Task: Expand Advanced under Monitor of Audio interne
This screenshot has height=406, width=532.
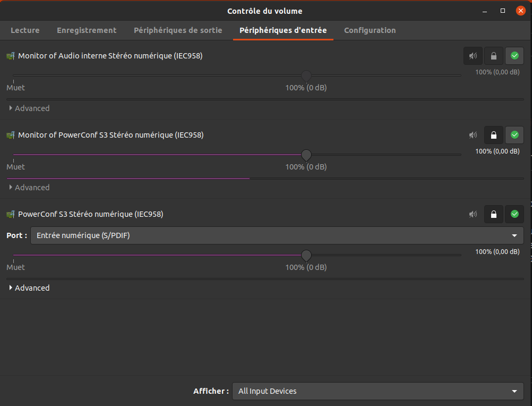Action: [x=29, y=108]
